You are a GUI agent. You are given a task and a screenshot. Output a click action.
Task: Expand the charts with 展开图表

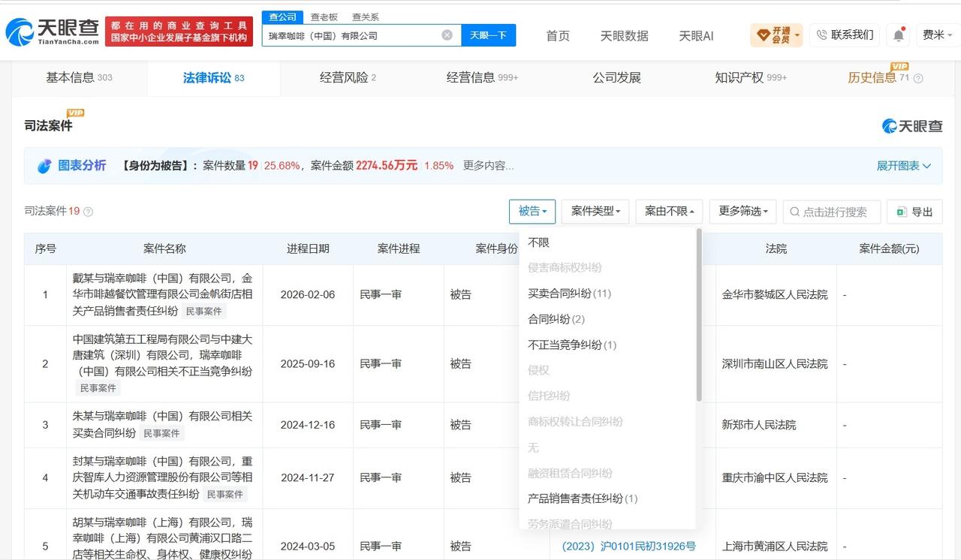(904, 166)
